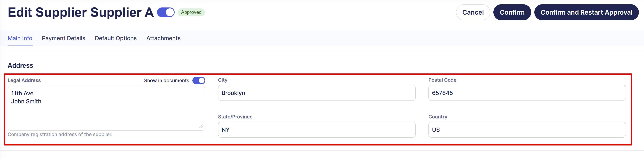
Task: Click the Confirm button
Action: tap(512, 12)
